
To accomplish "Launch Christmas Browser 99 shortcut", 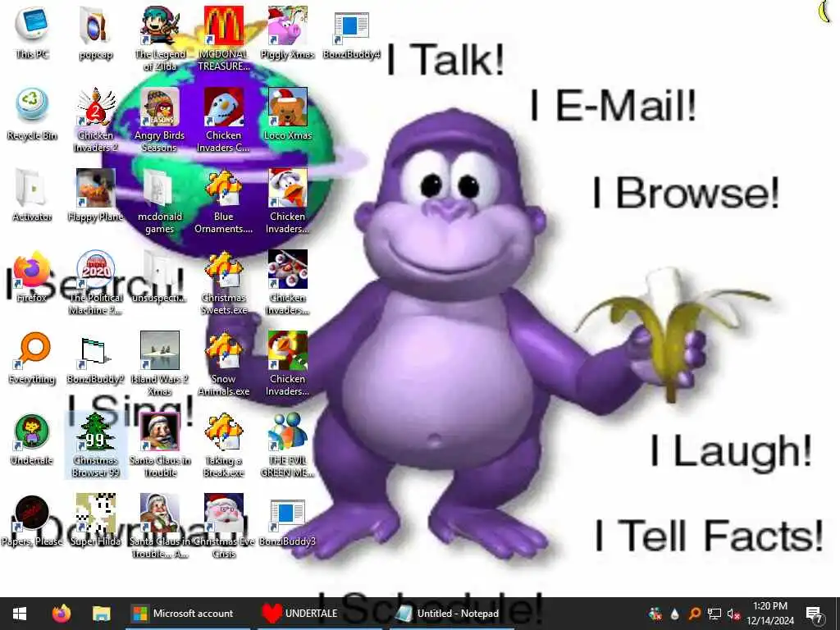I will pos(95,445).
